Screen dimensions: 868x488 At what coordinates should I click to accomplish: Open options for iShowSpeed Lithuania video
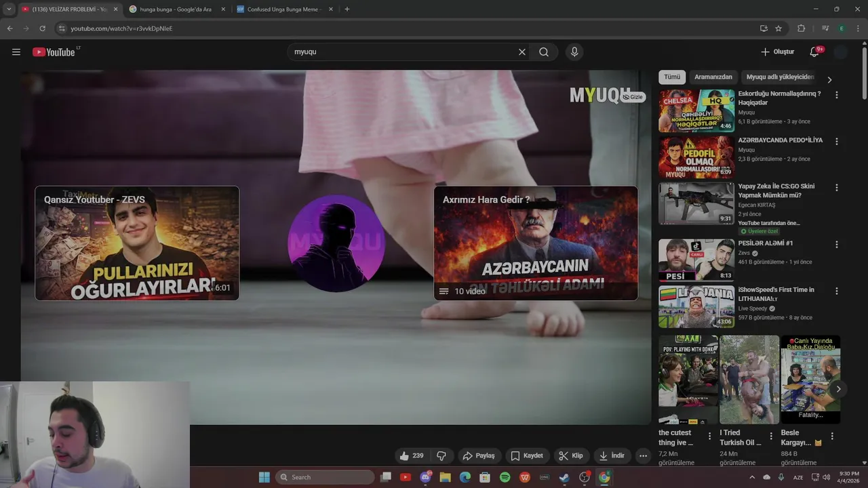836,291
